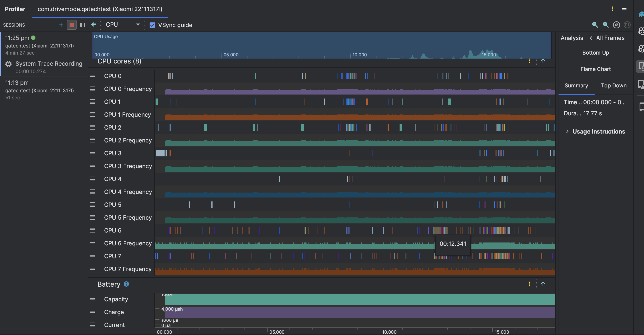The image size is (644, 335).
Task: Open Battery help via question mark icon
Action: pyautogui.click(x=126, y=284)
